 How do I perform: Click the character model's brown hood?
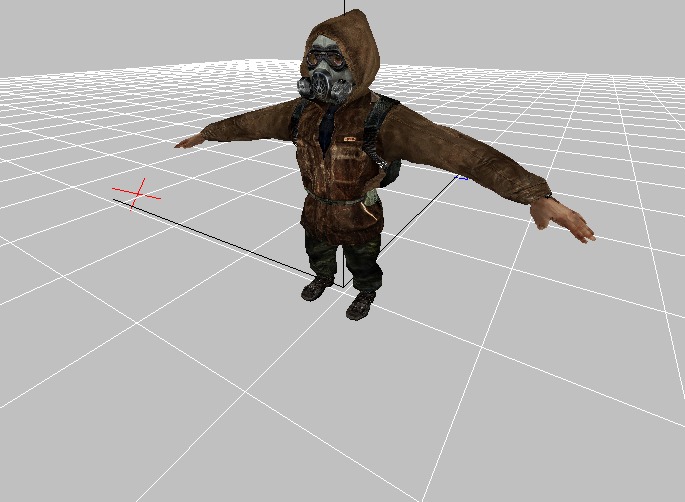pos(345,55)
